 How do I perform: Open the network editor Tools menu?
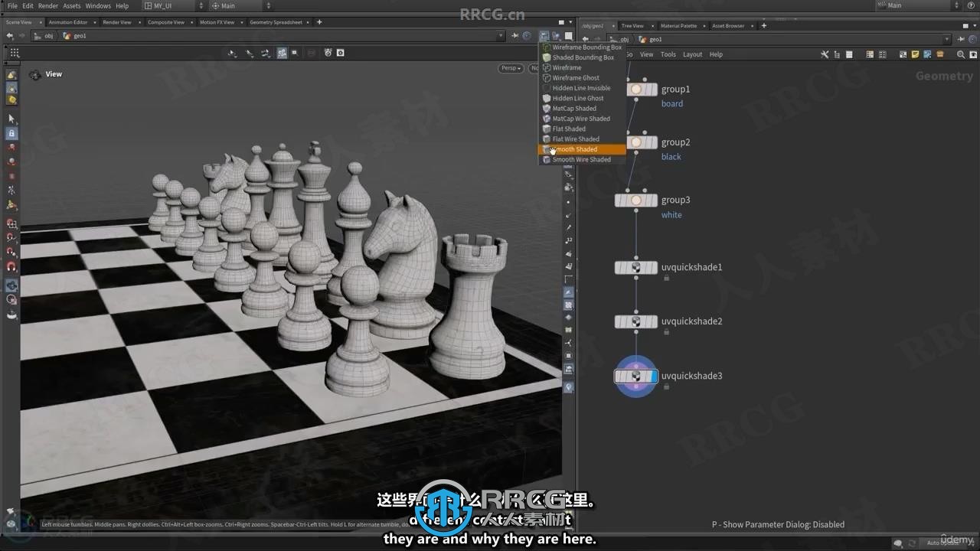668,54
